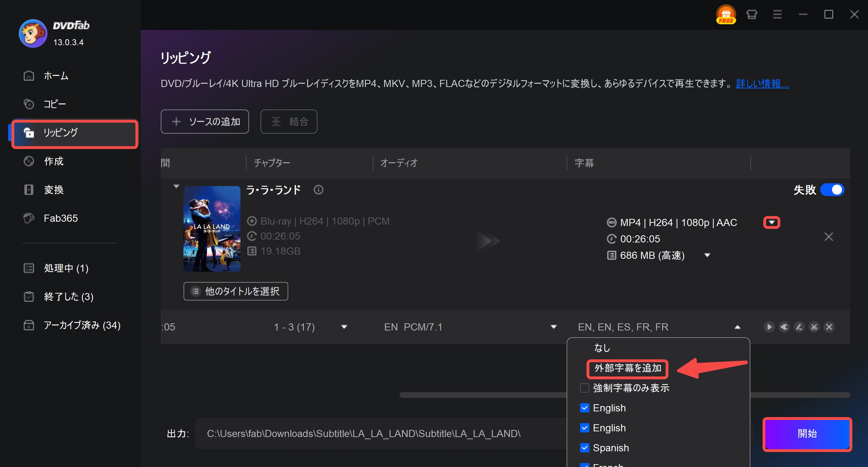Image resolution: width=868 pixels, height=467 pixels.
Task: Click the チャプター column header
Action: pos(272,163)
